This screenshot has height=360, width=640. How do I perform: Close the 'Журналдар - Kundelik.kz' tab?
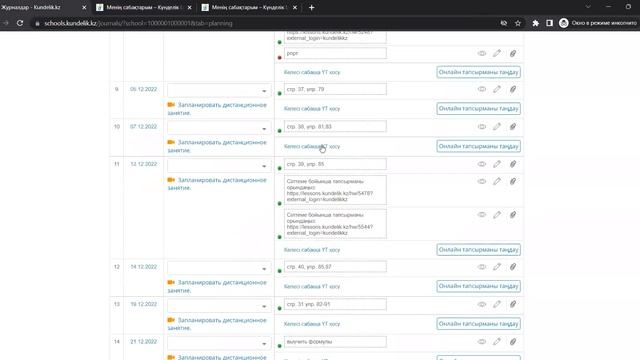84,7
